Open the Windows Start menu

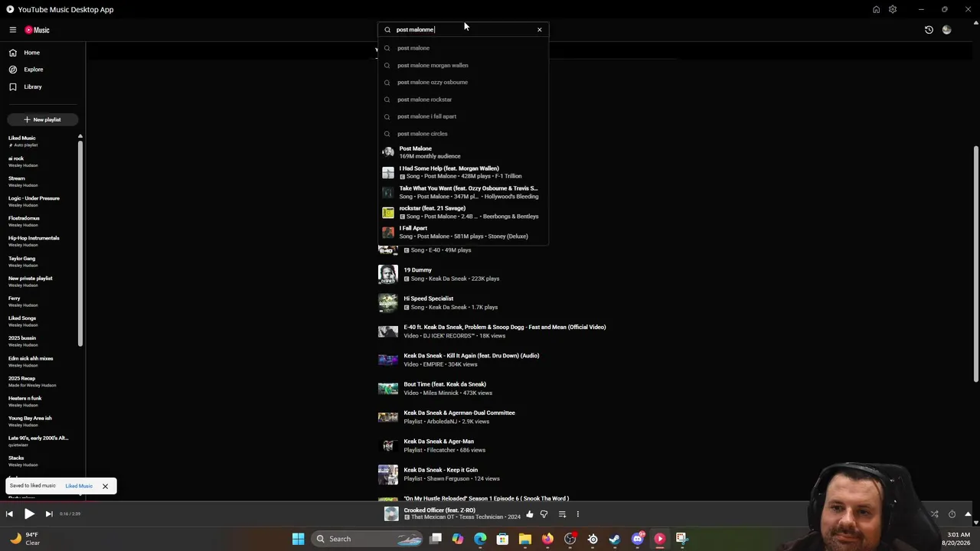click(298, 539)
